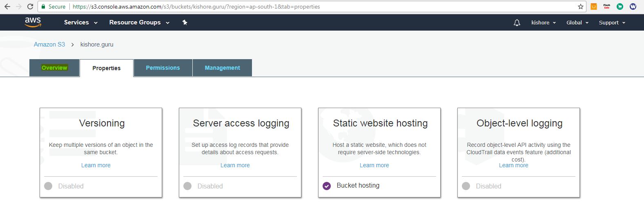Click the green Grammarly extension icon
The image size is (644, 206).
(620, 7)
